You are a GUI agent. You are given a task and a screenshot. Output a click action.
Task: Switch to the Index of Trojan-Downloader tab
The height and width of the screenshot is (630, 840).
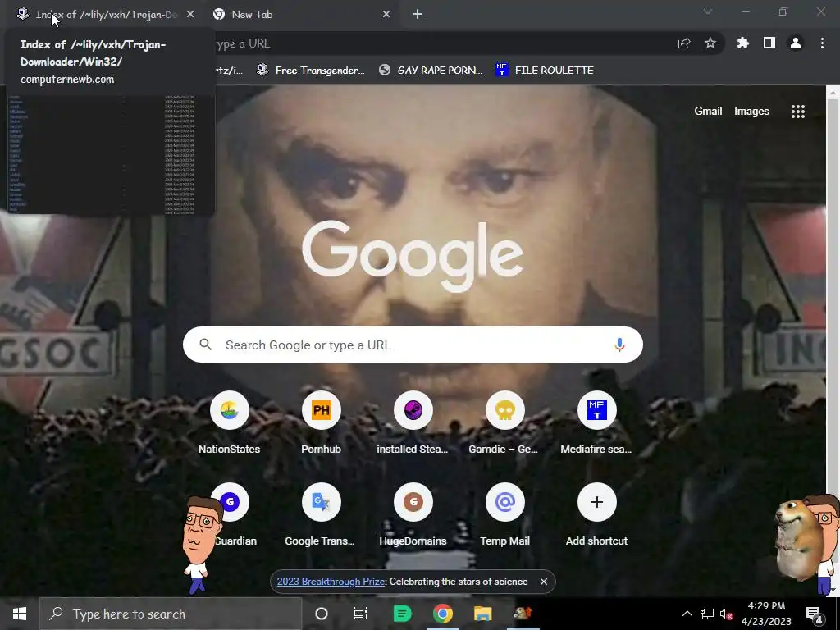(x=102, y=15)
